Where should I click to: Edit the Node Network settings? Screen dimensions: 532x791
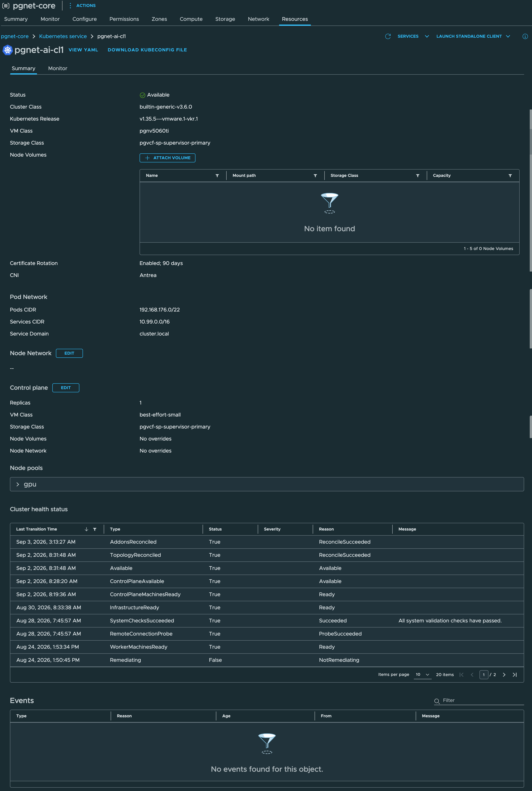pos(69,353)
